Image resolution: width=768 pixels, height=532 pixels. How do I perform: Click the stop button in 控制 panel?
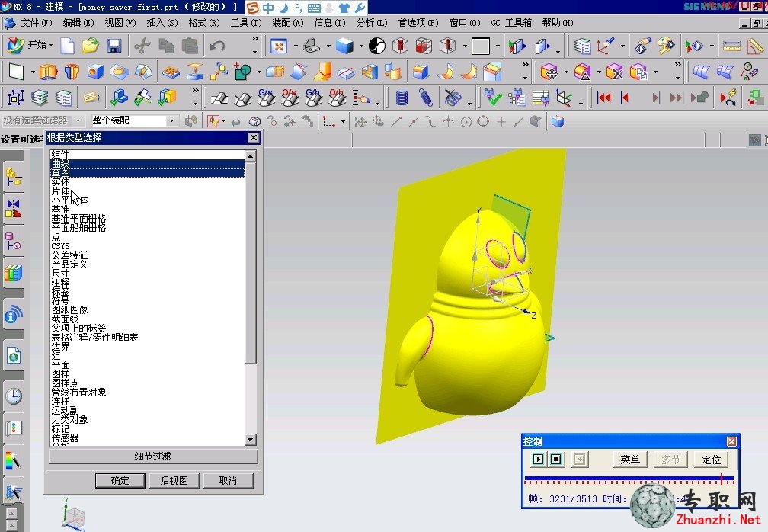click(x=556, y=459)
